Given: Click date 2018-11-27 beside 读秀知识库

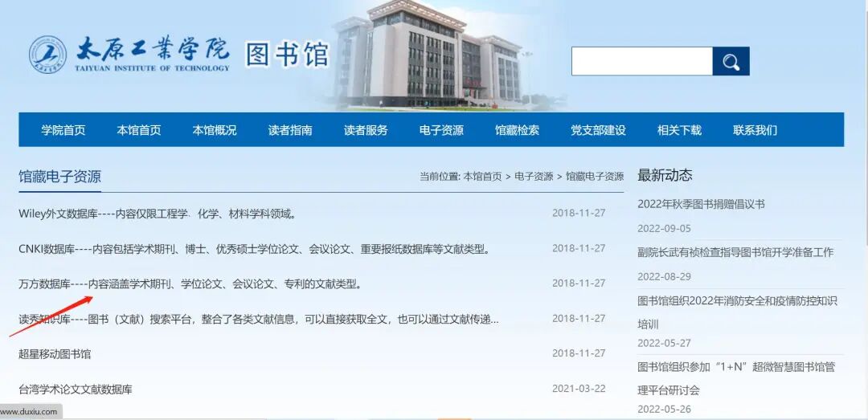Looking at the screenshot, I should [x=579, y=318].
